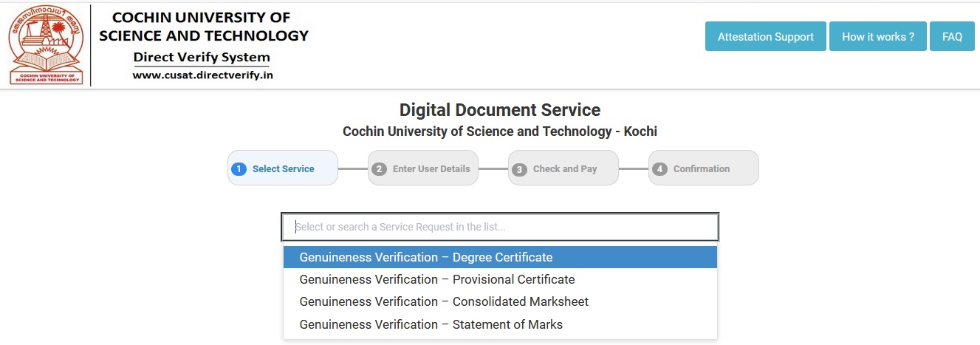Viewport: 980px width, 345px height.
Task: Open the FAQ section
Action: coord(952,37)
